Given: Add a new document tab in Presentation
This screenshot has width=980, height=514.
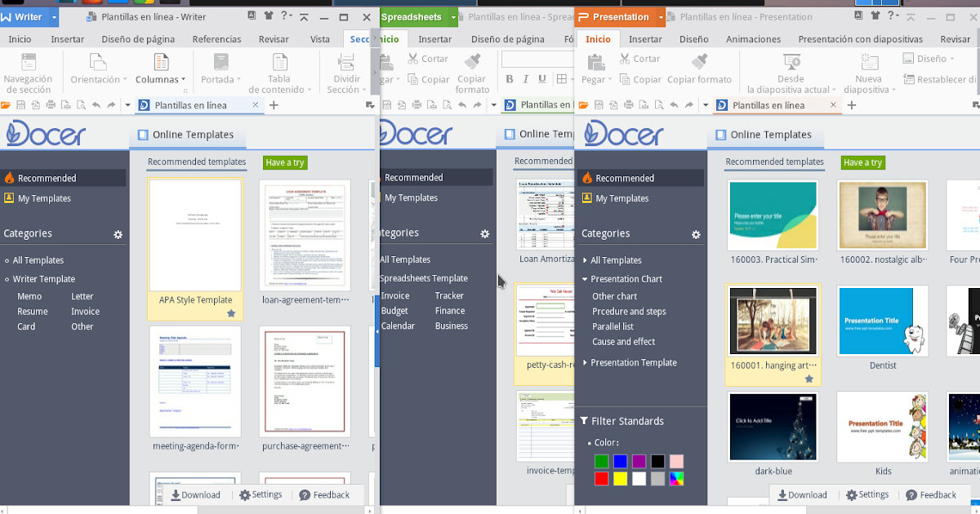Looking at the screenshot, I should (852, 105).
